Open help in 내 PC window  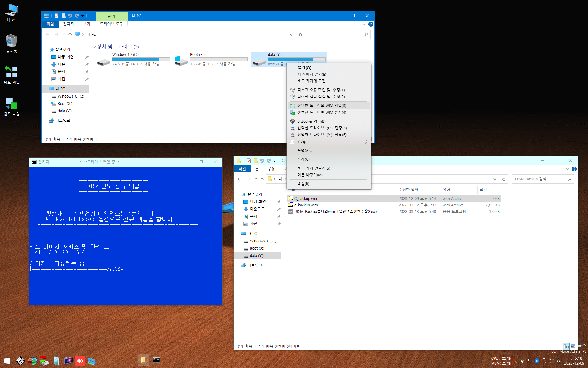pyautogui.click(x=371, y=24)
